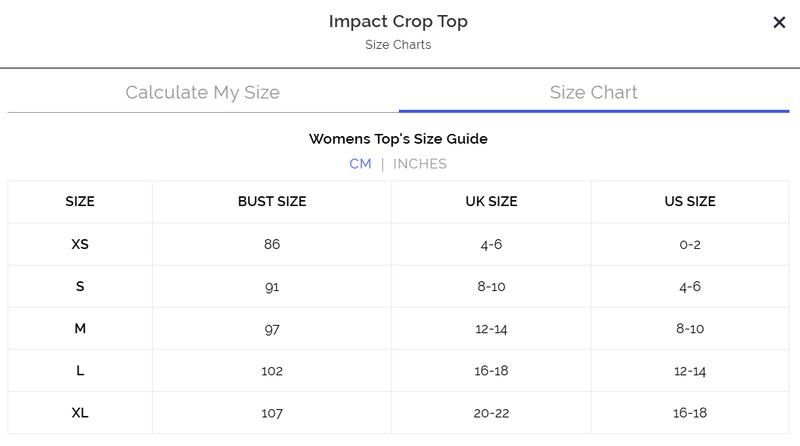Switch size guide units to INCHES

click(420, 164)
